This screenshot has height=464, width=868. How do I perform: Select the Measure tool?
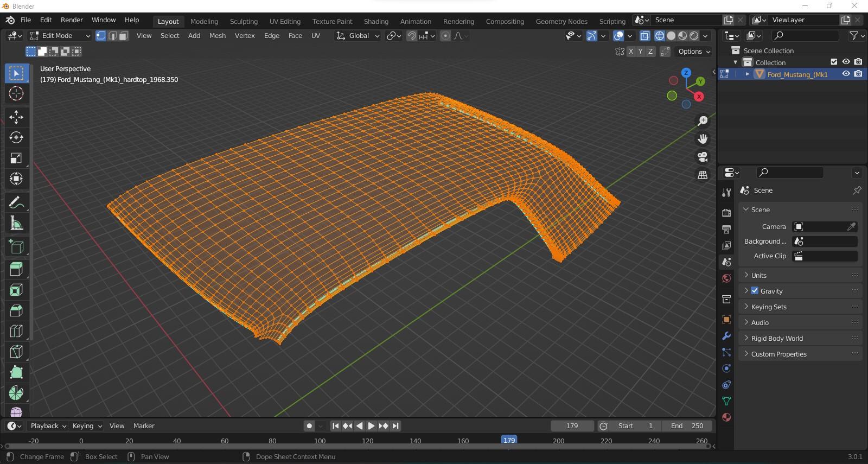pos(16,223)
